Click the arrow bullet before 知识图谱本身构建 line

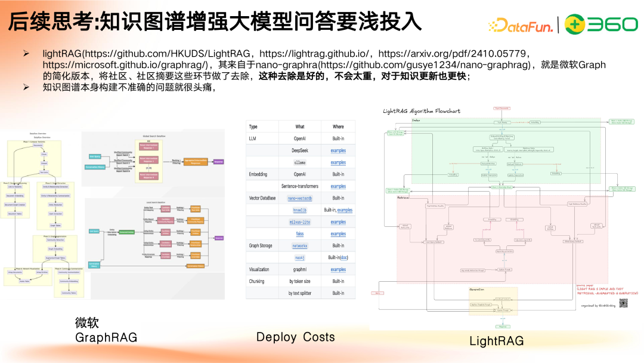tap(26, 87)
